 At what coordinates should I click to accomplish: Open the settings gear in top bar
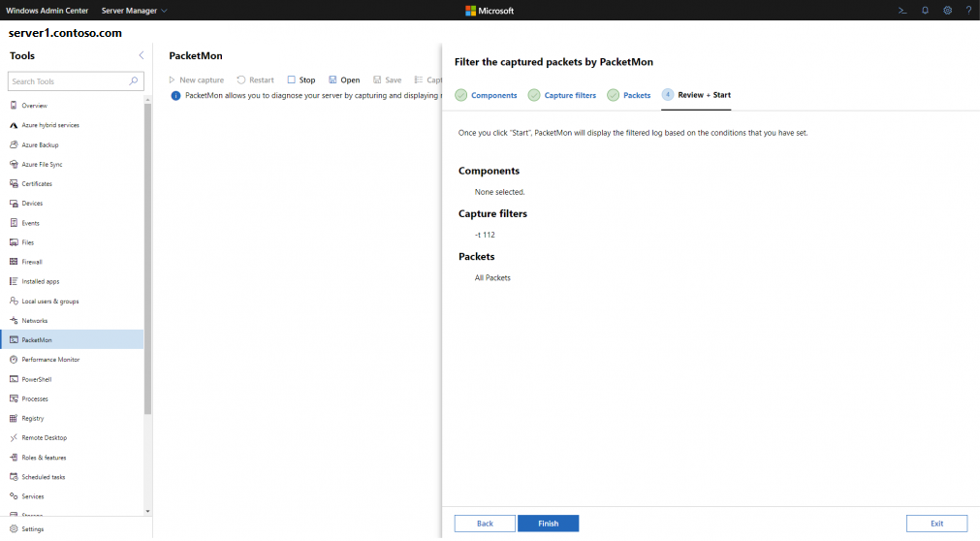(947, 11)
